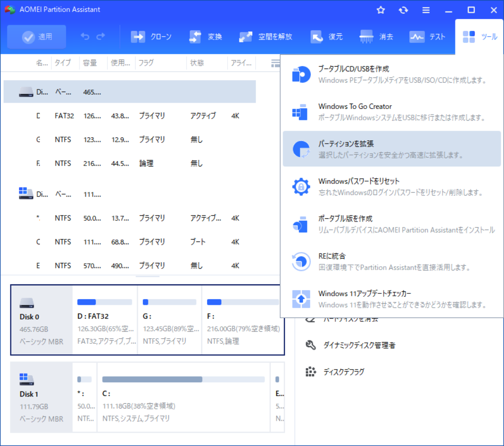Click the Disk 0 block in disk map

41,320
